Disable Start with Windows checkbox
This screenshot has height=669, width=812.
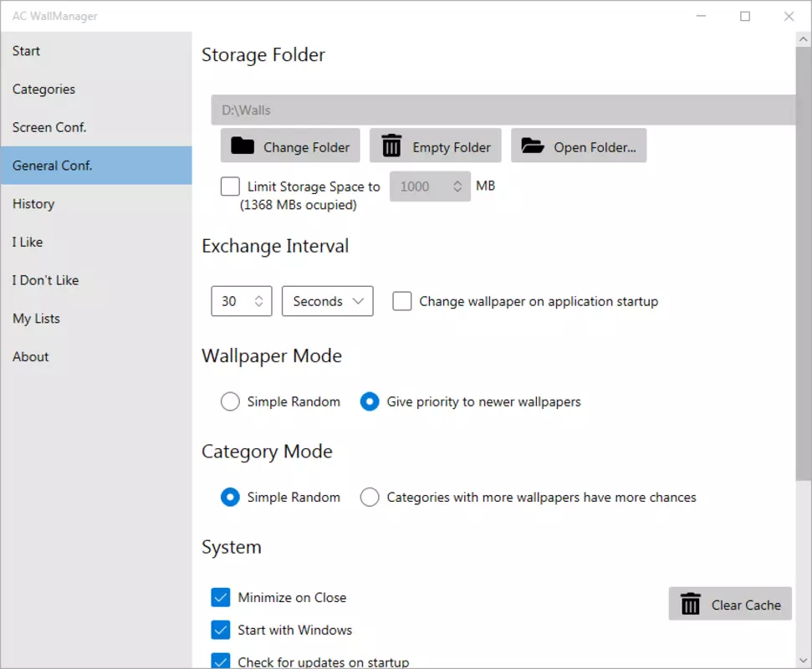221,631
